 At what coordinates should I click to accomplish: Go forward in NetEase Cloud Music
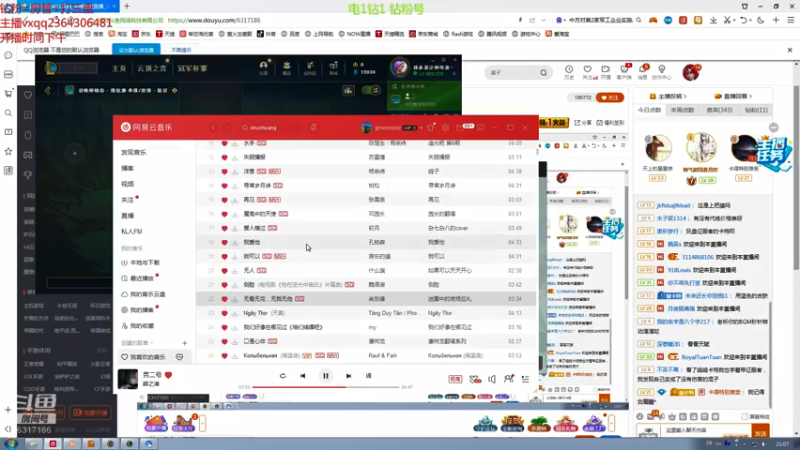[x=227, y=128]
